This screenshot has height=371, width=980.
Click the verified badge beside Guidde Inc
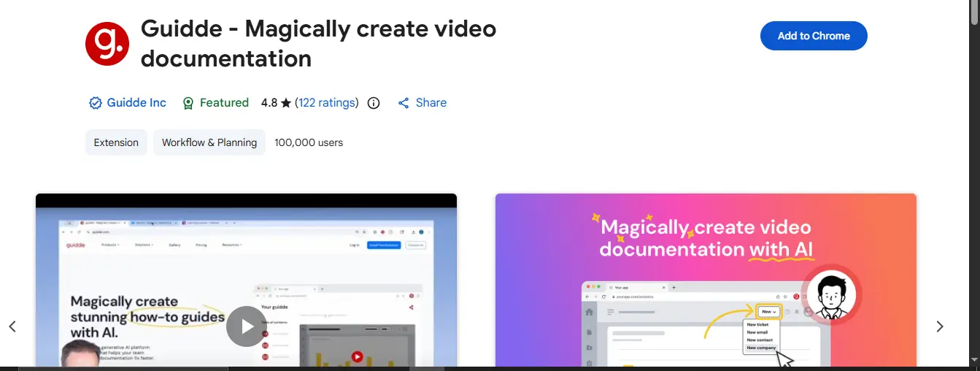coord(96,103)
